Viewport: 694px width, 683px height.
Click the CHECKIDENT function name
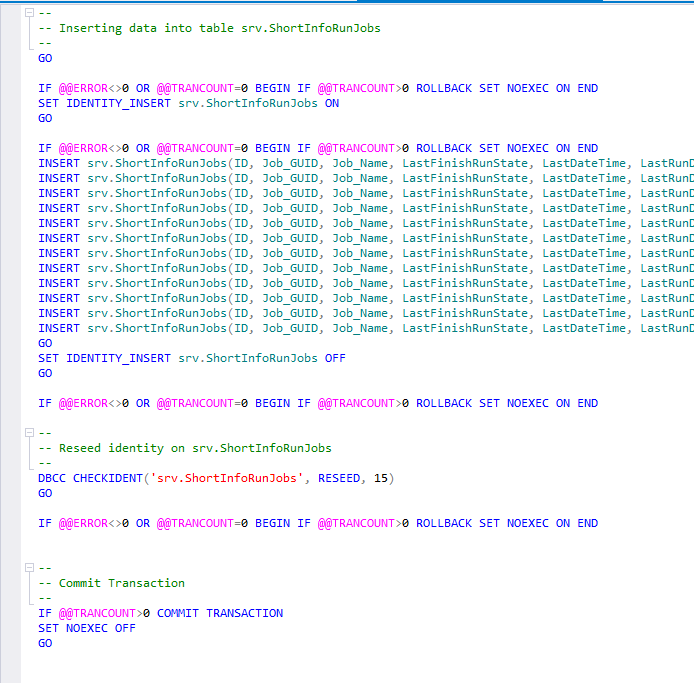pyautogui.click(x=108, y=478)
